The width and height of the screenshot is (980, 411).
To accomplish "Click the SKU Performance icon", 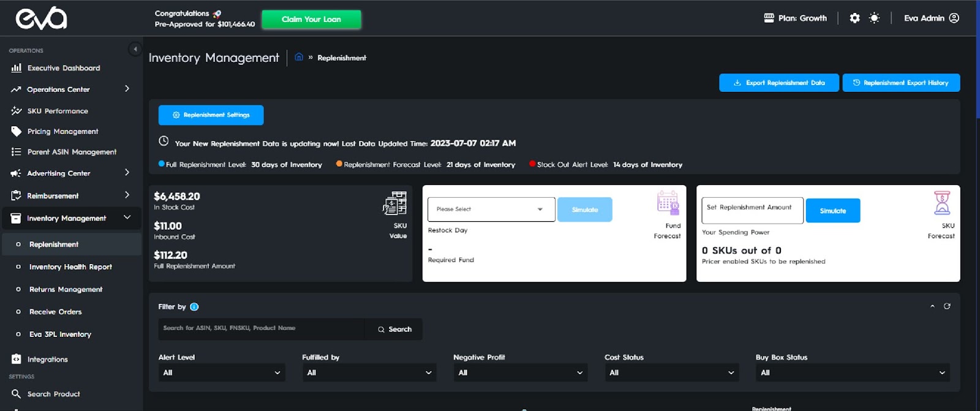I will pos(17,111).
